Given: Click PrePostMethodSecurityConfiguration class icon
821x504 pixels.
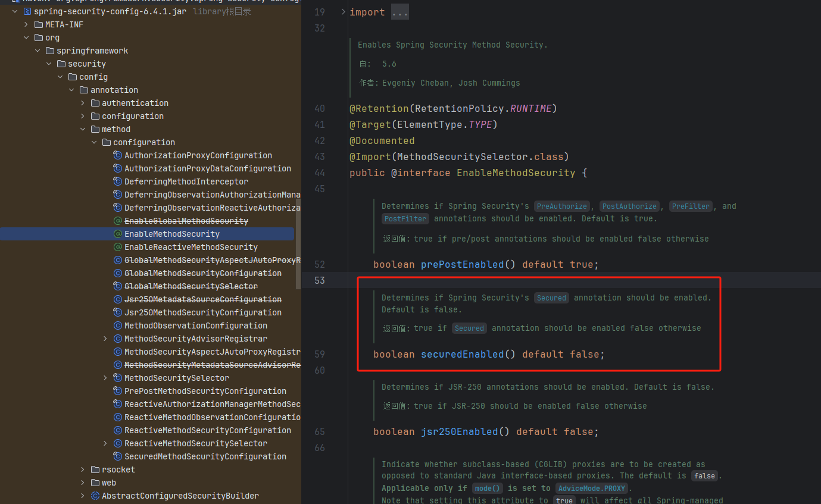Looking at the screenshot, I should point(118,391).
